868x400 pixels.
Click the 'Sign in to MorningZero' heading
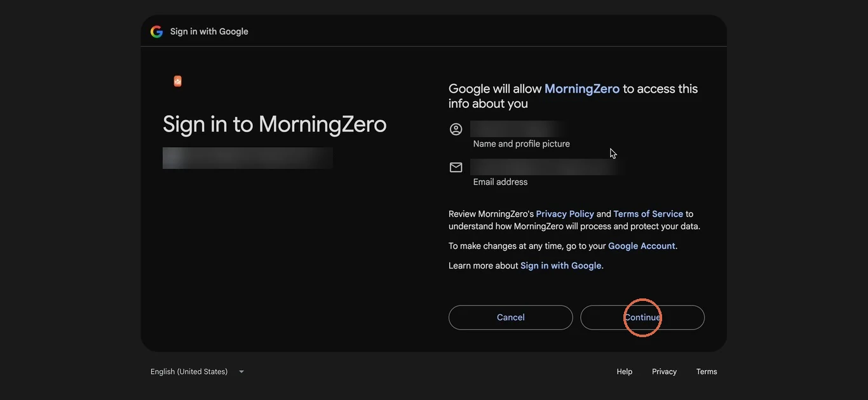[x=275, y=124]
